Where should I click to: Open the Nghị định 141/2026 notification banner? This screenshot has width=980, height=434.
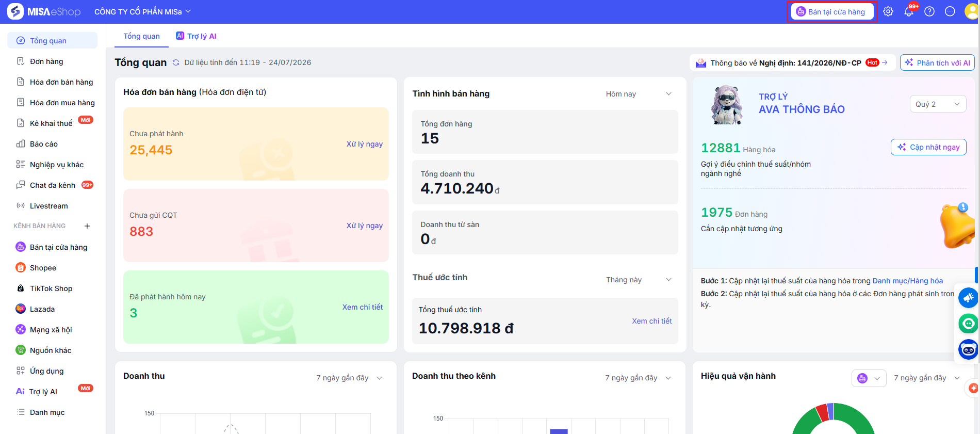[x=792, y=63]
